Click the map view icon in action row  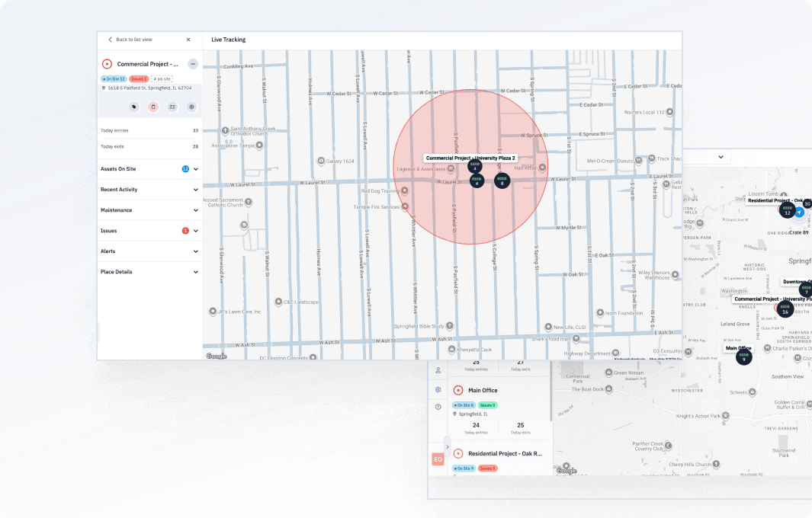172,107
